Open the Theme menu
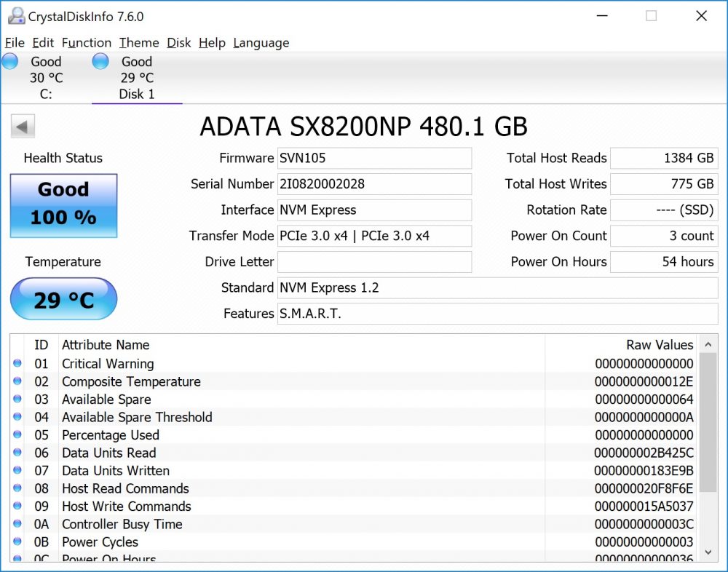 click(x=139, y=43)
